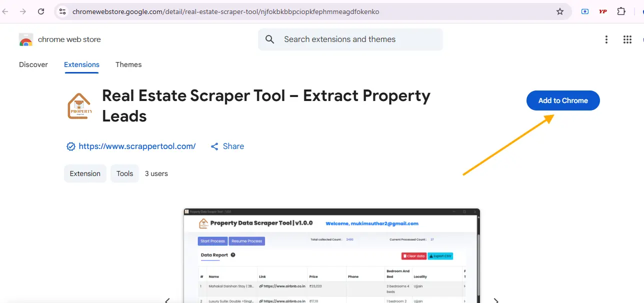Open the browser three-dot menu
The width and height of the screenshot is (644, 303).
coord(606,39)
